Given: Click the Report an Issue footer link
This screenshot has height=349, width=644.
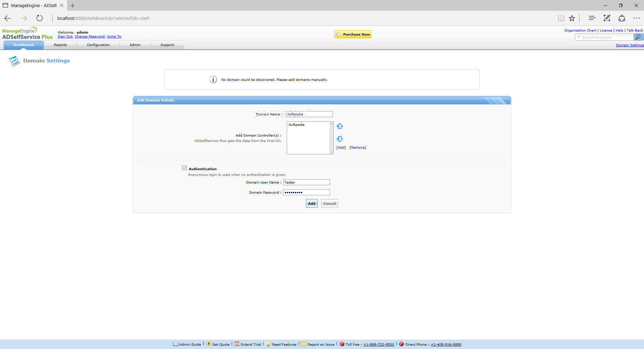Looking at the screenshot, I should click(321, 345).
